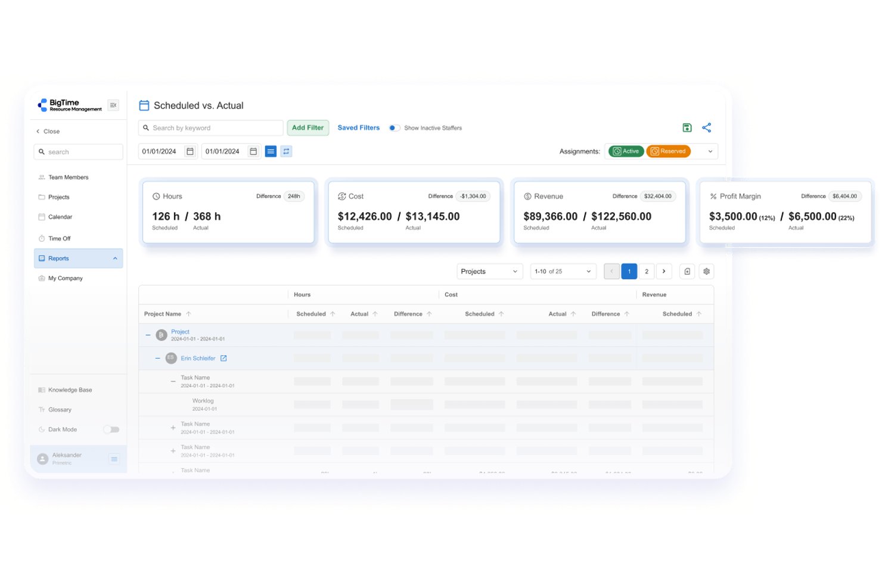
Task: Click the Reserved assignment chip
Action: (x=669, y=151)
